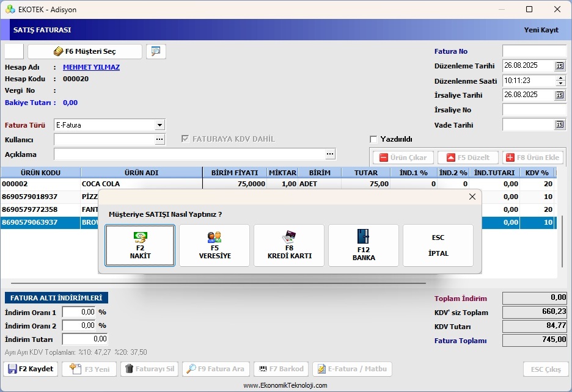The height and width of the screenshot is (392, 572).
Task: Select the COCA COLA product row
Action: [x=278, y=184]
